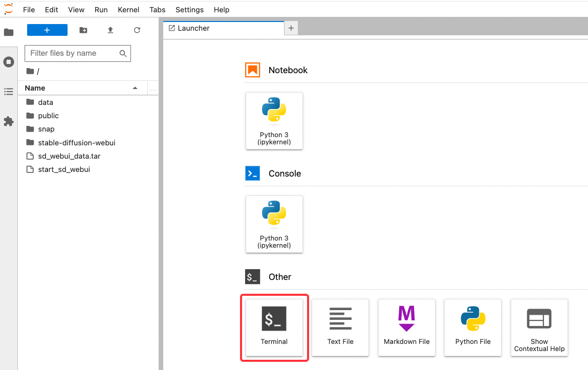Open the Running Terminals and Kernels sidebar icon

coord(9,62)
